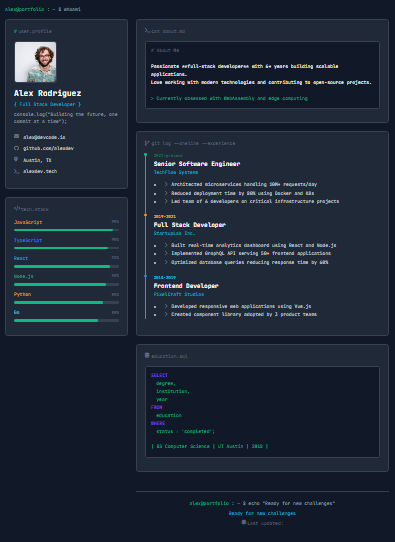Click the blue 'Ready for new challenges' output line
Image resolution: width=395 pixels, height=542 pixels.
(262, 513)
